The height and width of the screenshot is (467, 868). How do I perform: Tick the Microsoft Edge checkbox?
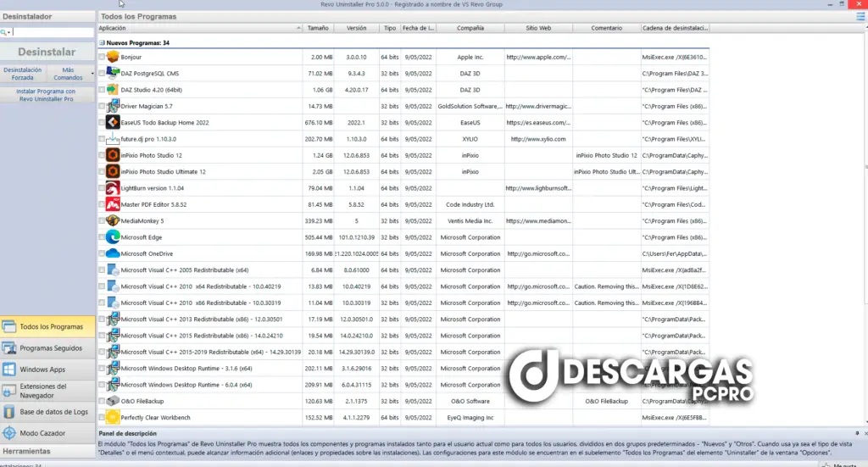(x=102, y=236)
